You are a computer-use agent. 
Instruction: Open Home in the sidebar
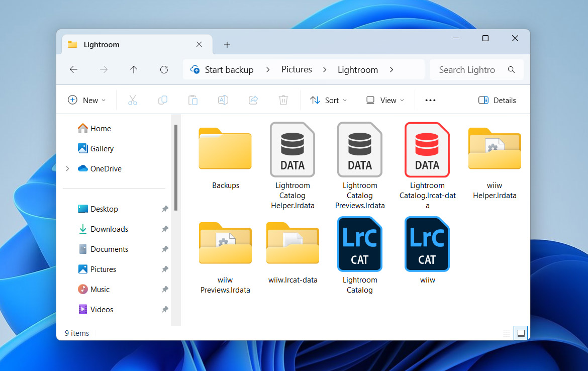pos(94,128)
